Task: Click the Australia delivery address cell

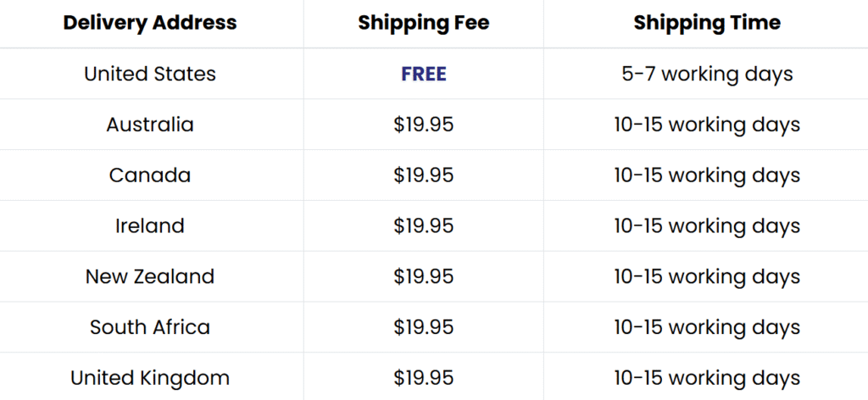Action: point(150,125)
